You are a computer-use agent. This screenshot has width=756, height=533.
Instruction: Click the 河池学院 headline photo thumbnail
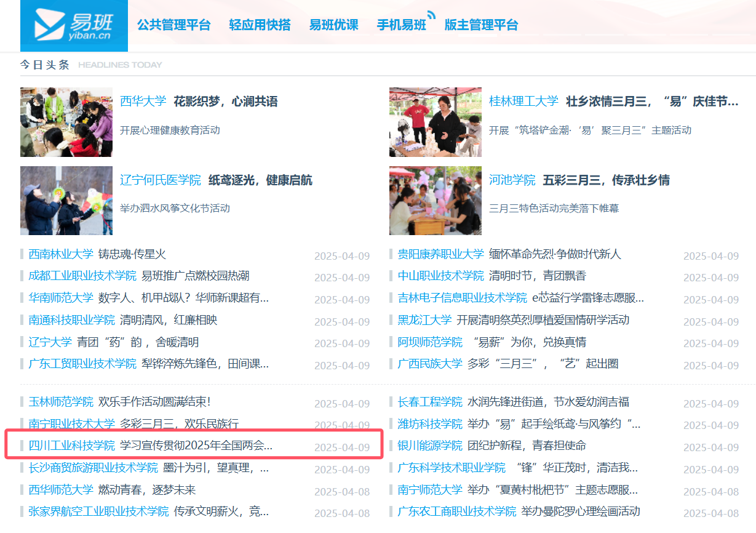pyautogui.click(x=436, y=201)
